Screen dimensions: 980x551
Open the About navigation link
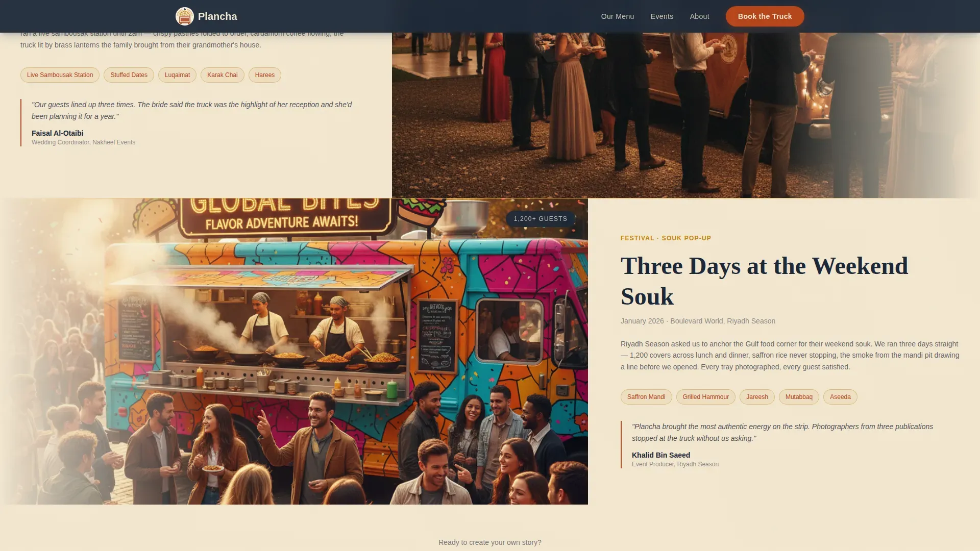click(699, 16)
